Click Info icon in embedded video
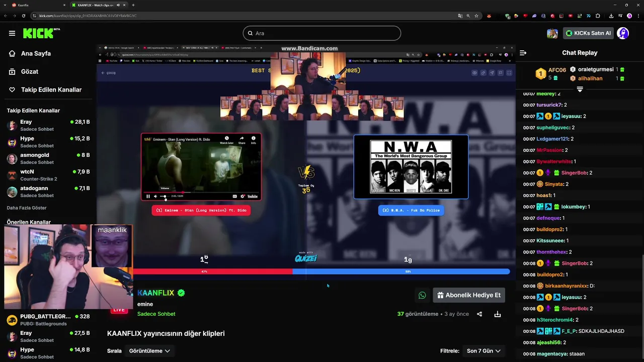This screenshot has width=644, height=362. tap(253, 140)
